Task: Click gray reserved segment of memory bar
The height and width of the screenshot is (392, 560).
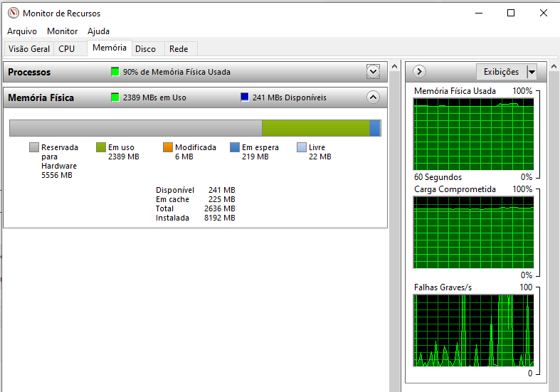Action: pyautogui.click(x=136, y=128)
